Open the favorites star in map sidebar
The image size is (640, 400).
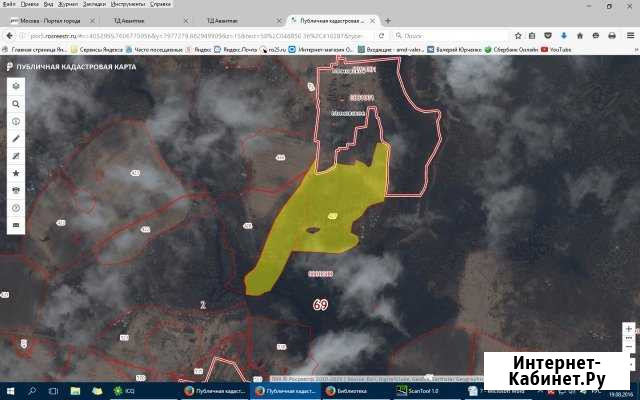pyautogui.click(x=16, y=173)
